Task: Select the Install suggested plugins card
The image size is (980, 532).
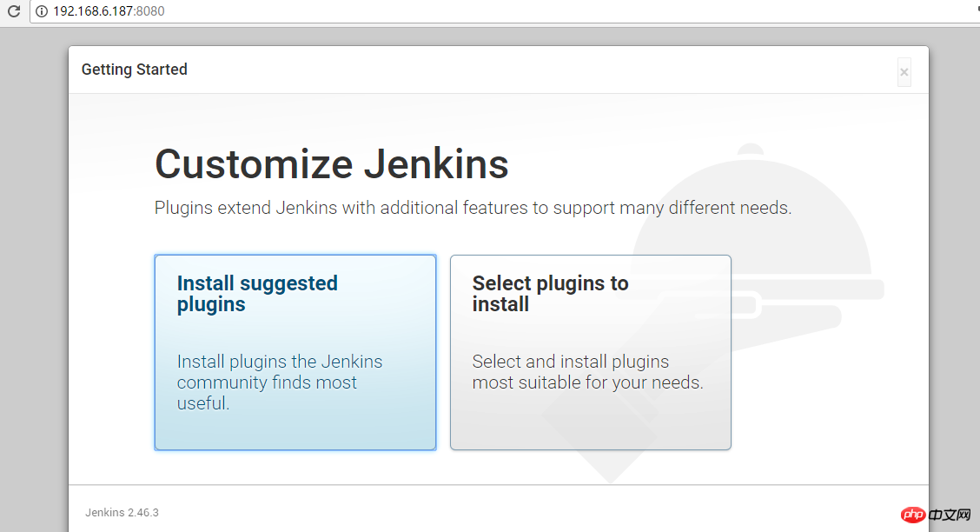Action: click(x=295, y=352)
